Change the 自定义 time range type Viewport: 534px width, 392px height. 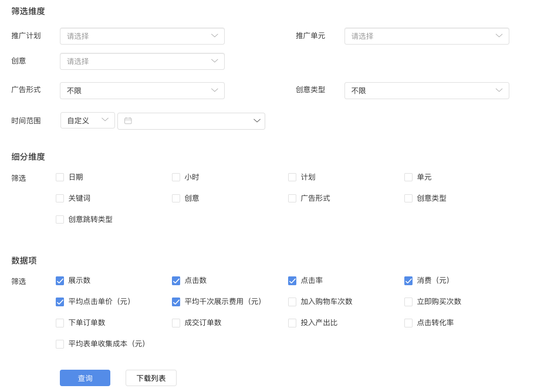87,120
